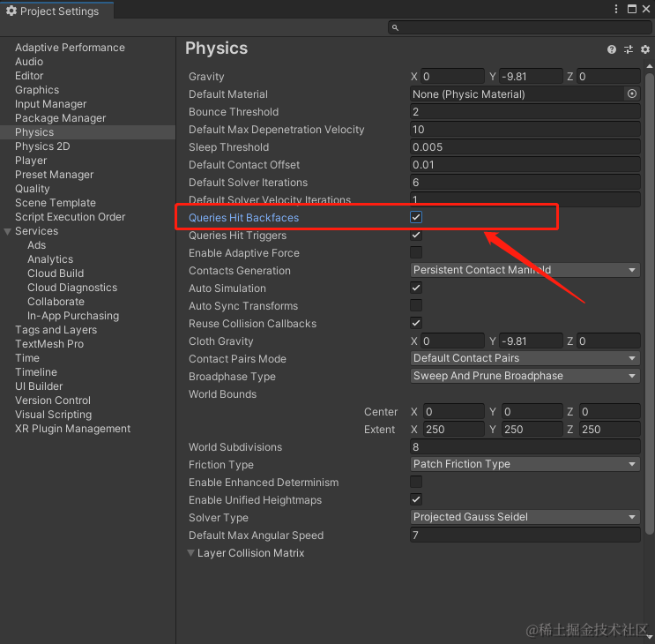The height and width of the screenshot is (644, 655).
Task: Open Contacts Generation dropdown
Action: pyautogui.click(x=525, y=270)
